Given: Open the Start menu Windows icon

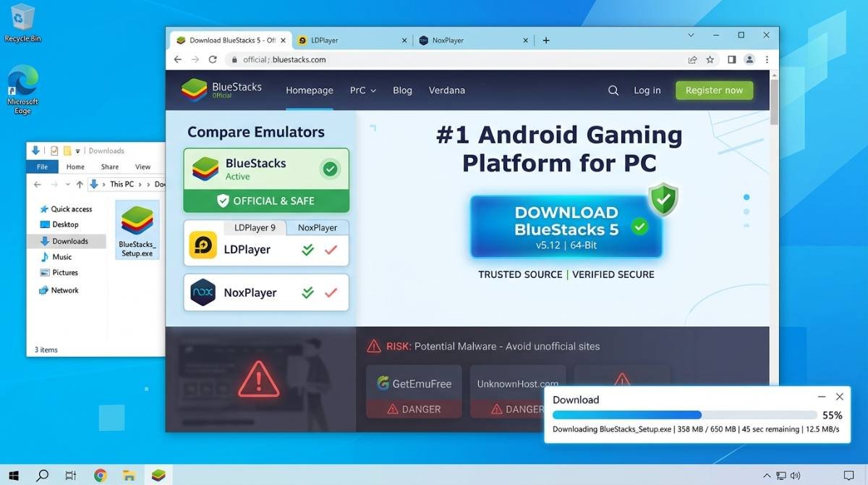Looking at the screenshot, I should tap(14, 475).
